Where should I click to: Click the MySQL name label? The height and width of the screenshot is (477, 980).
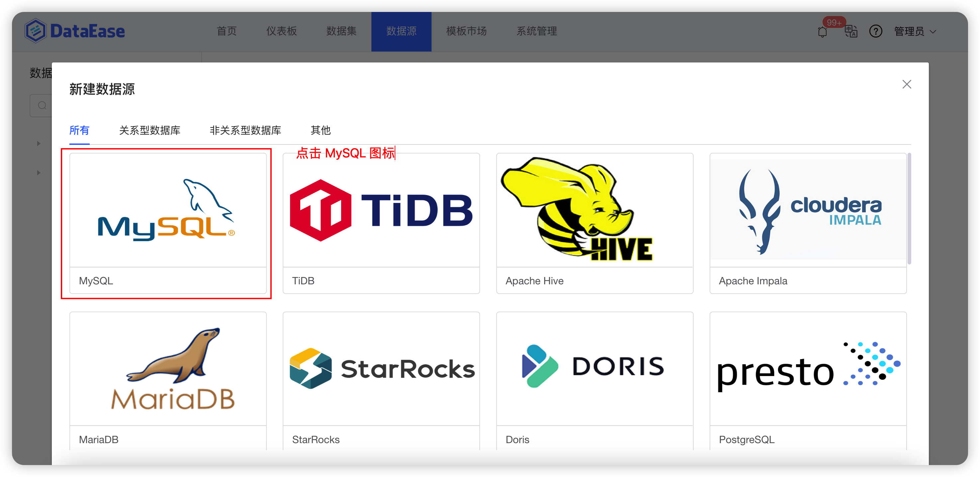coord(96,281)
